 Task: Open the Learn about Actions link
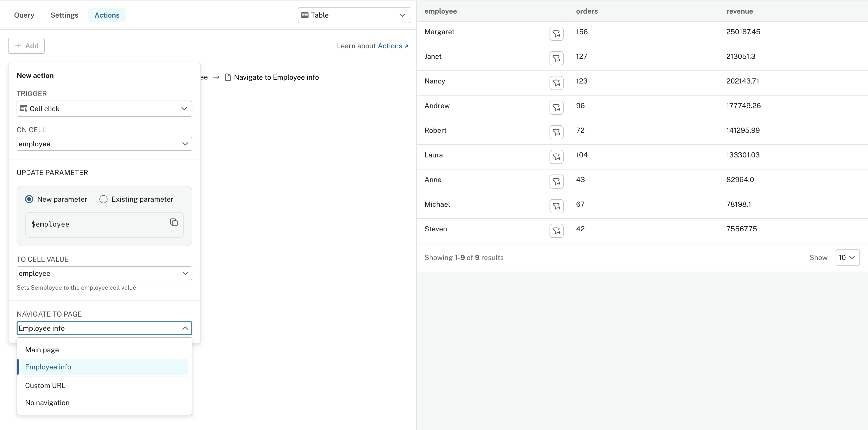click(390, 46)
